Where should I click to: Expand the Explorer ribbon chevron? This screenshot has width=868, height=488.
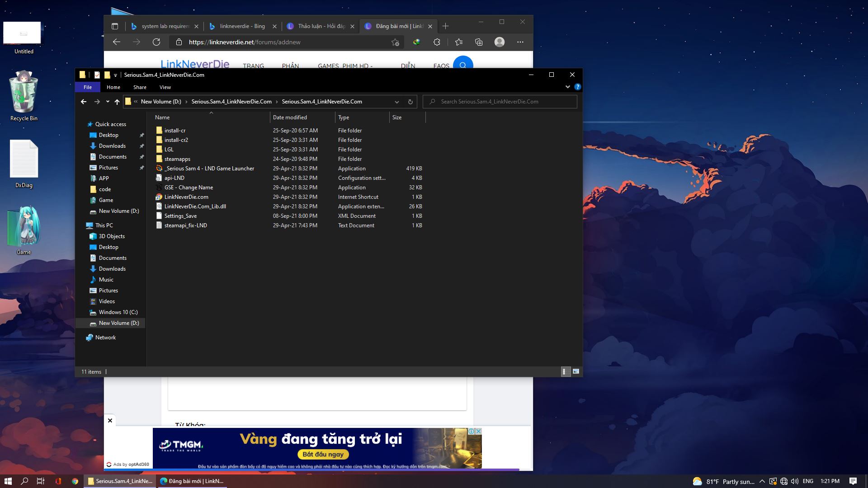(568, 87)
